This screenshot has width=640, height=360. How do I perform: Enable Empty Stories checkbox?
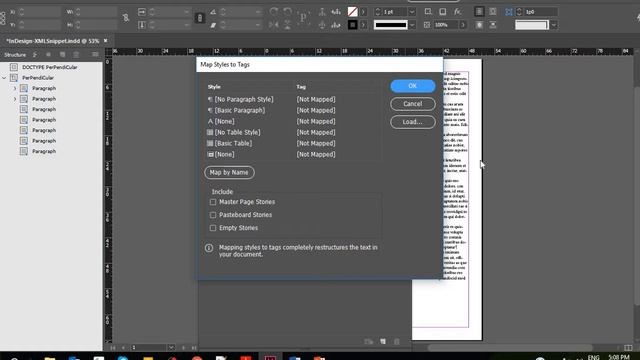click(x=213, y=228)
